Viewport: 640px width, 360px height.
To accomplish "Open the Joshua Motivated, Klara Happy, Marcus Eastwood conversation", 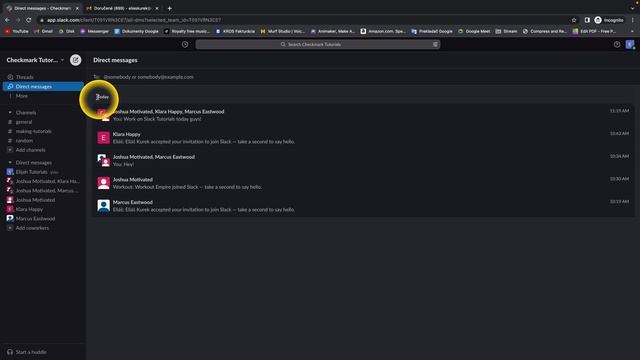I will click(x=363, y=115).
